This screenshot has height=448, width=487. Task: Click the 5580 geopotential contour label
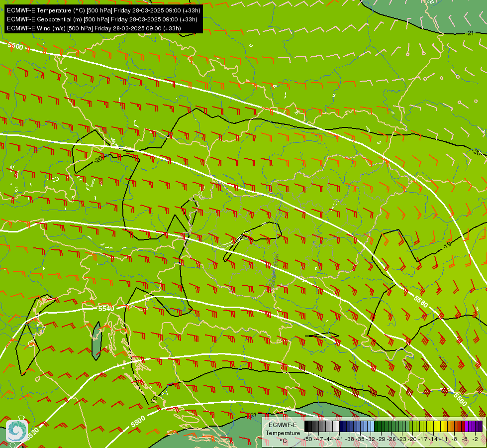pyautogui.click(x=421, y=301)
